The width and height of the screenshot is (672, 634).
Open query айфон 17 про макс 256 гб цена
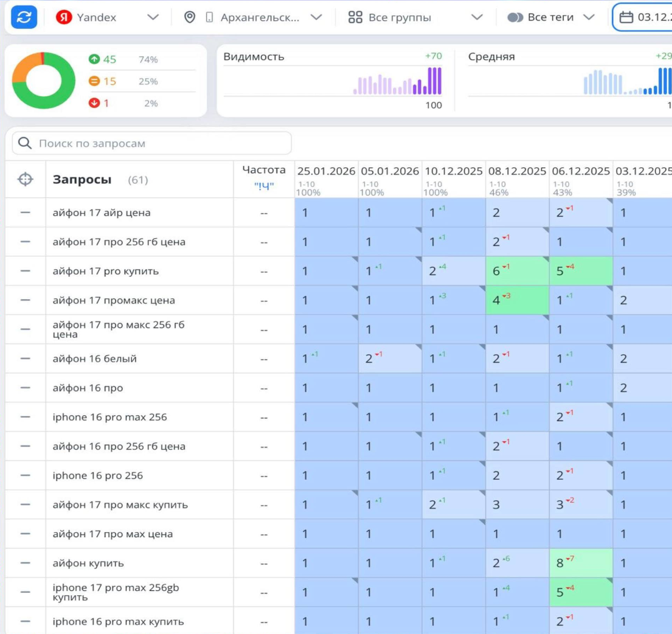click(118, 329)
